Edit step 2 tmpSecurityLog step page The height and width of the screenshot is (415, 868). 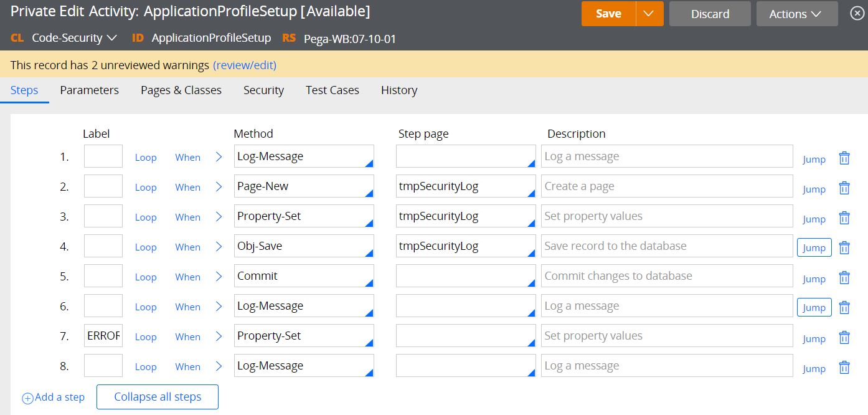466,186
